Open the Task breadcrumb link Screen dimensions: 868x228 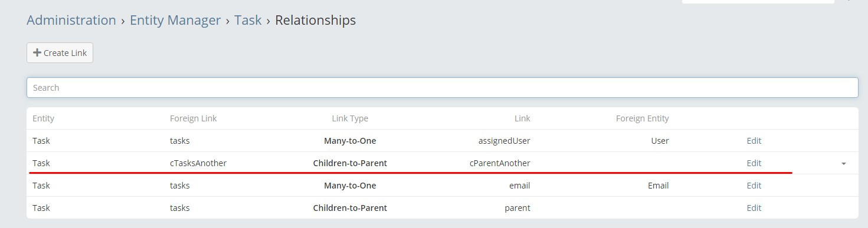click(248, 20)
